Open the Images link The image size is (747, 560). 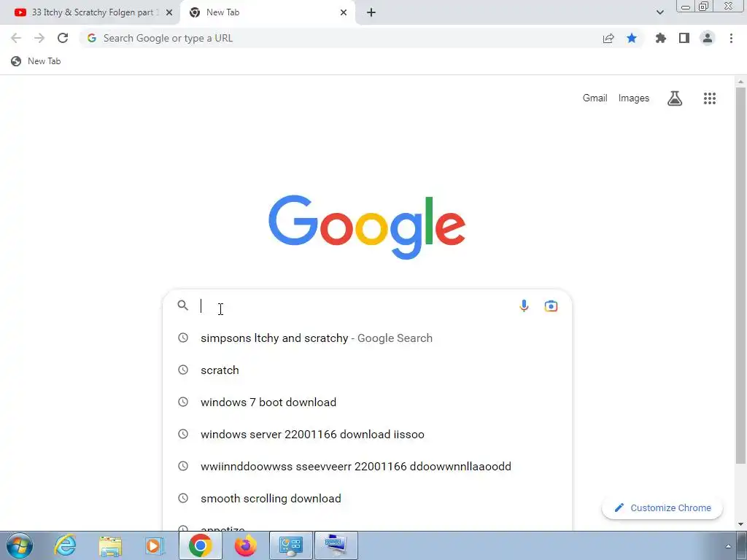(x=634, y=98)
